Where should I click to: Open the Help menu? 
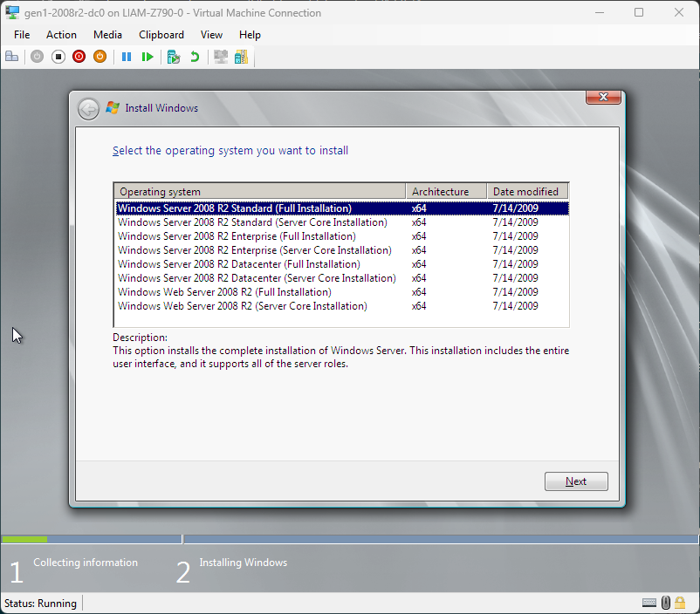[250, 35]
